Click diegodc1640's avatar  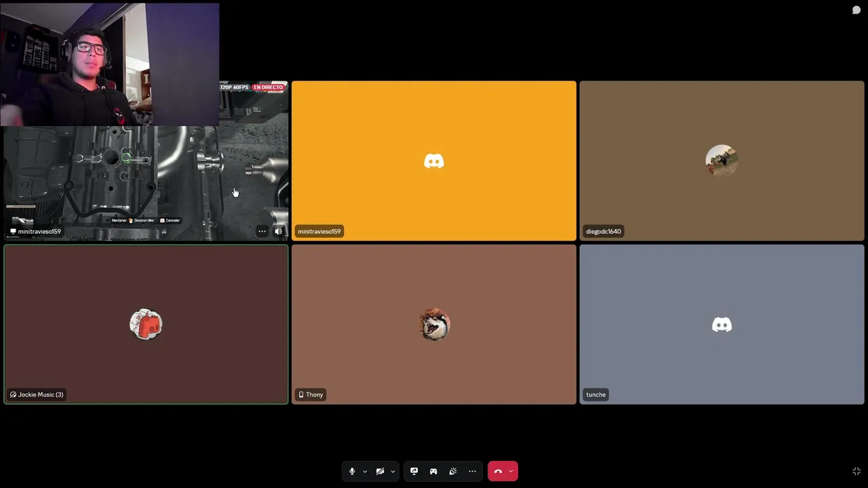click(722, 161)
